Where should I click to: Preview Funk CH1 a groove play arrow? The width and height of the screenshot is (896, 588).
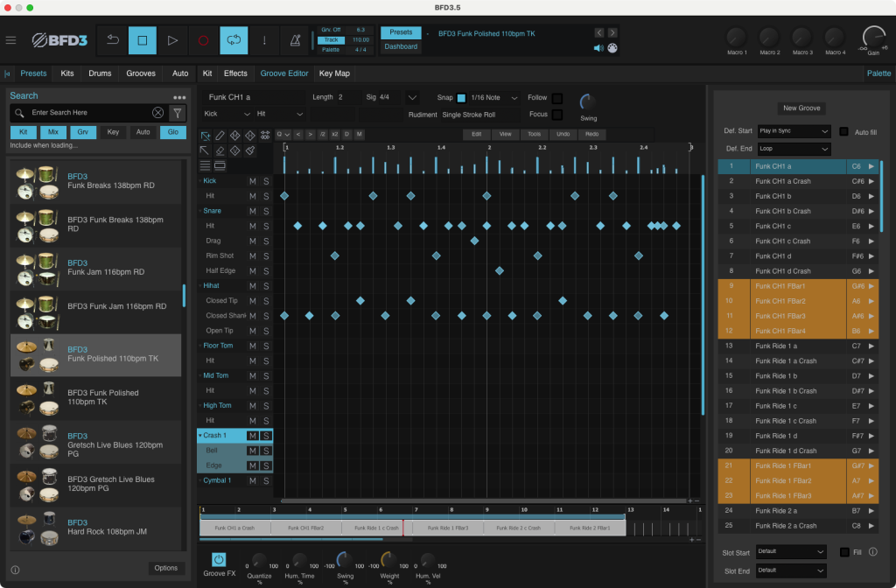point(871,166)
